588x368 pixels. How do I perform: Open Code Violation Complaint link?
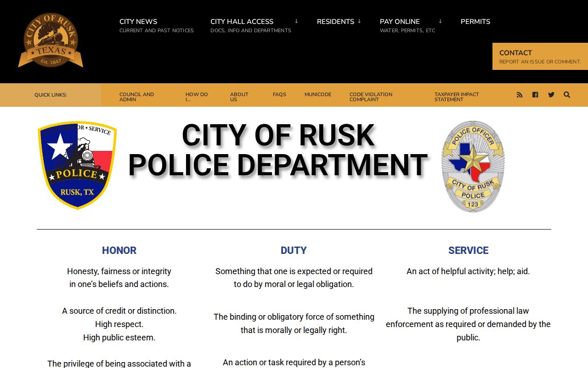[371, 97]
